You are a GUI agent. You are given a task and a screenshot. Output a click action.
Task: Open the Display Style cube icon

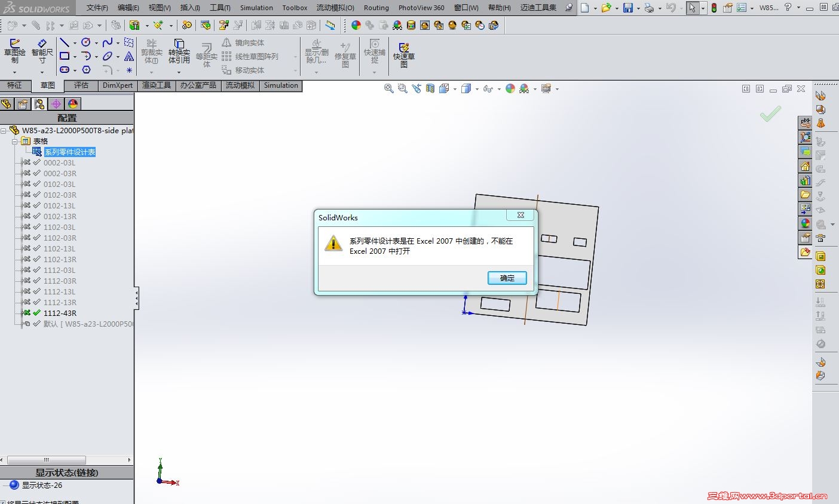(x=466, y=88)
